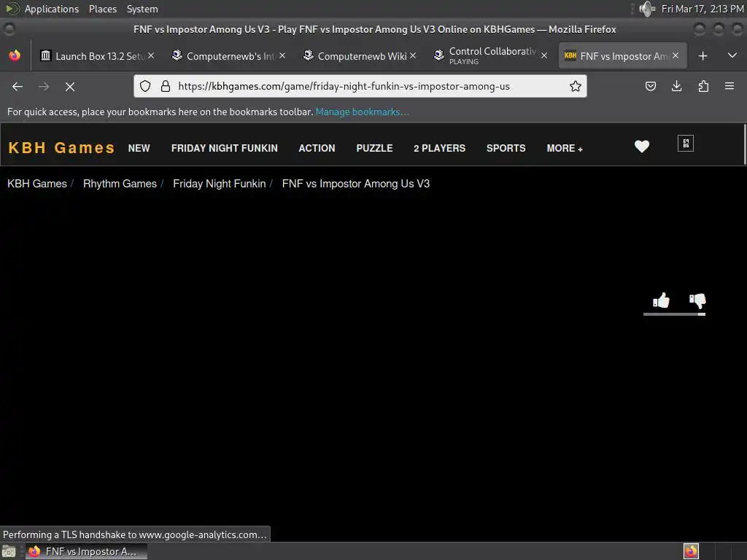Give the game a thumbs up
The height and width of the screenshot is (560, 747).
[x=661, y=300]
